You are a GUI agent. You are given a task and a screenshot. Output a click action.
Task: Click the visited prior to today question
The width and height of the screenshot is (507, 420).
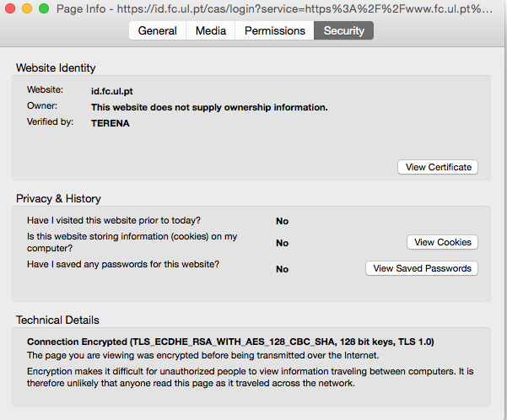(x=113, y=220)
